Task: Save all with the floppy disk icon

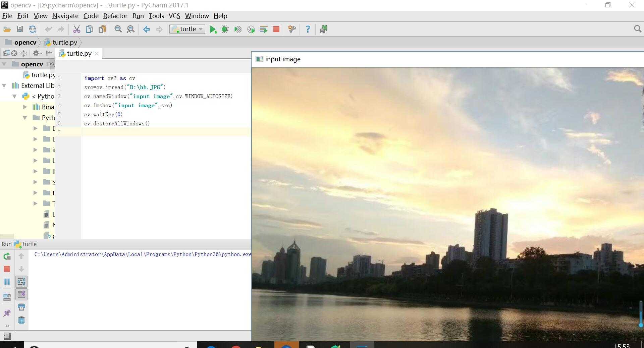Action: (x=20, y=30)
